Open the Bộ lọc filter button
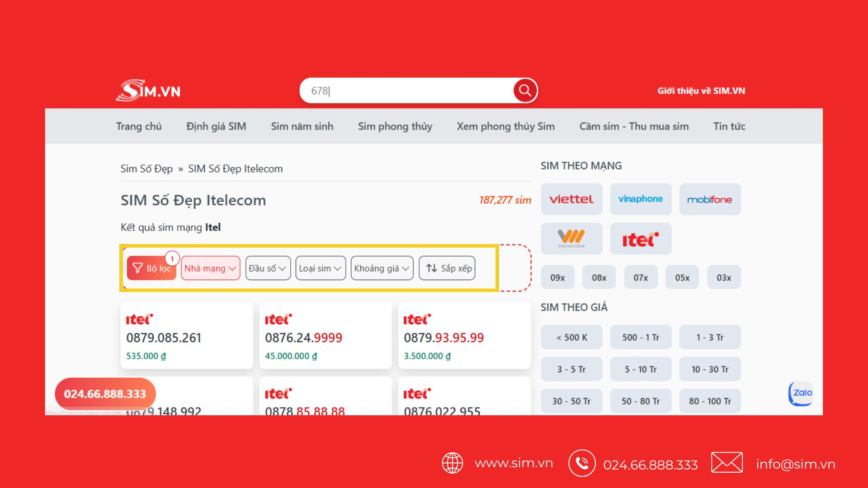Screen dimensions: 868x488 [151, 268]
